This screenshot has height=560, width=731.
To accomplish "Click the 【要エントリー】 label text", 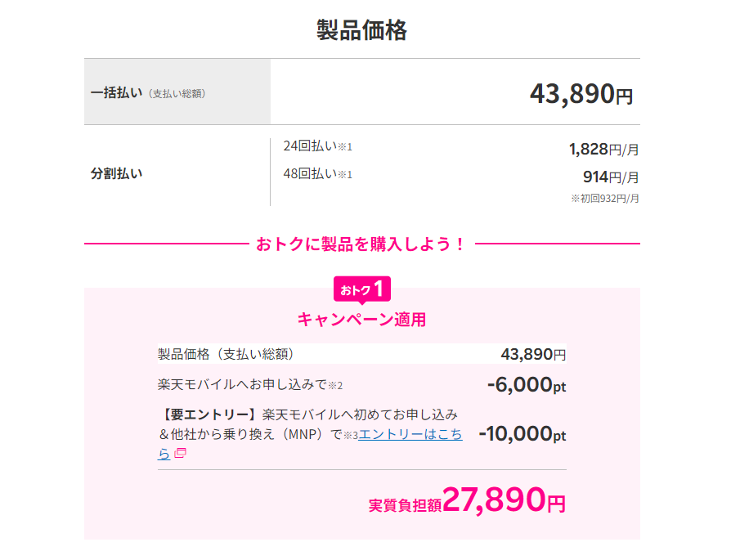I will tap(210, 414).
